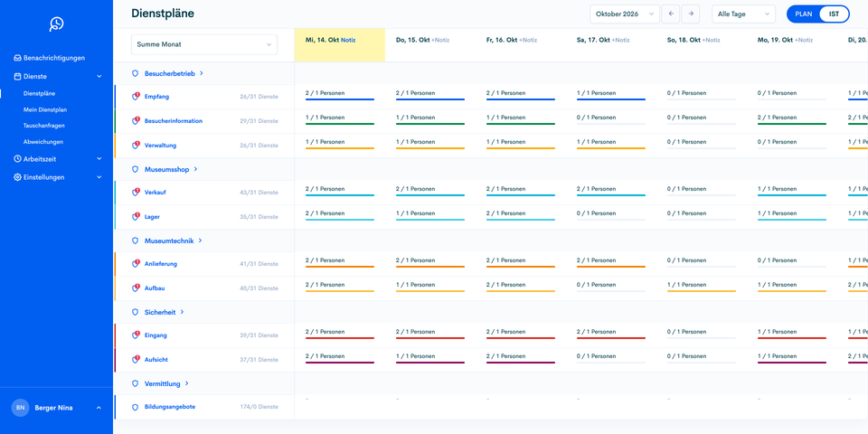Click alert shield icon beside Aufbau
The image size is (868, 434).
point(136,288)
